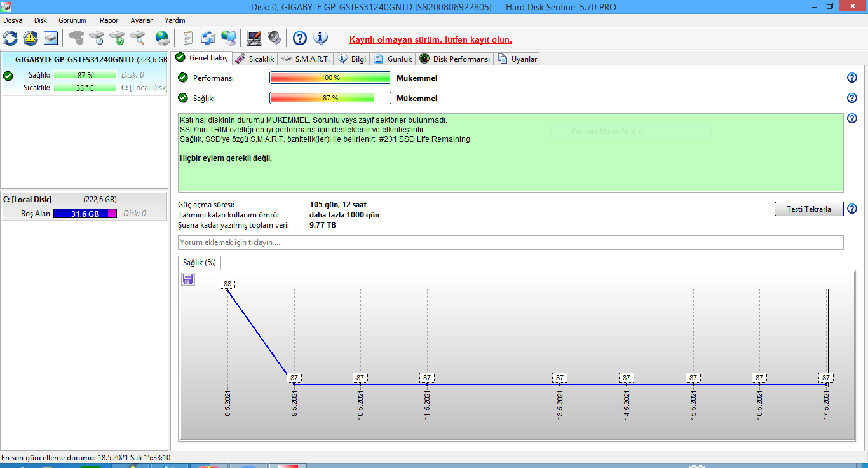
Task: Click green check icon in the left disk panel
Action: coord(8,76)
